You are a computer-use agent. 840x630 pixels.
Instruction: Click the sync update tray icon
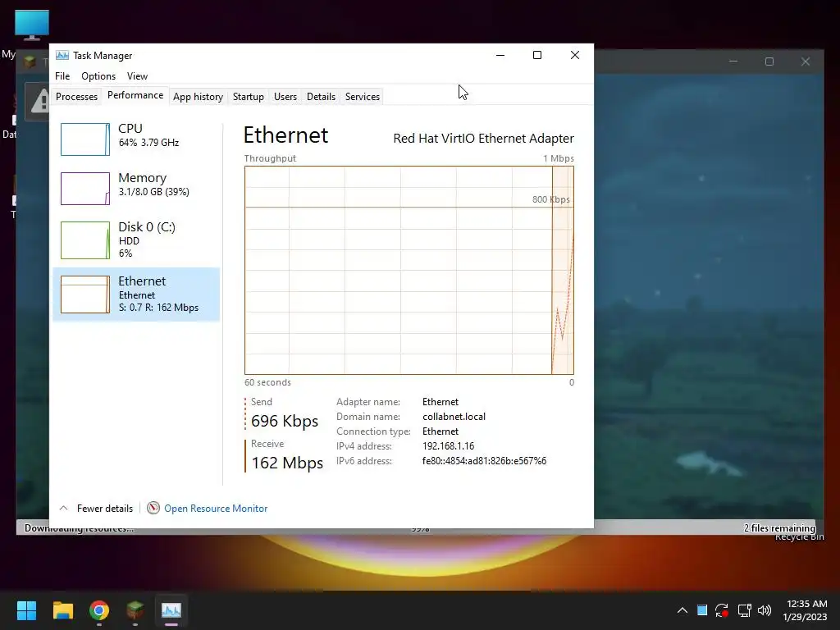(x=722, y=610)
